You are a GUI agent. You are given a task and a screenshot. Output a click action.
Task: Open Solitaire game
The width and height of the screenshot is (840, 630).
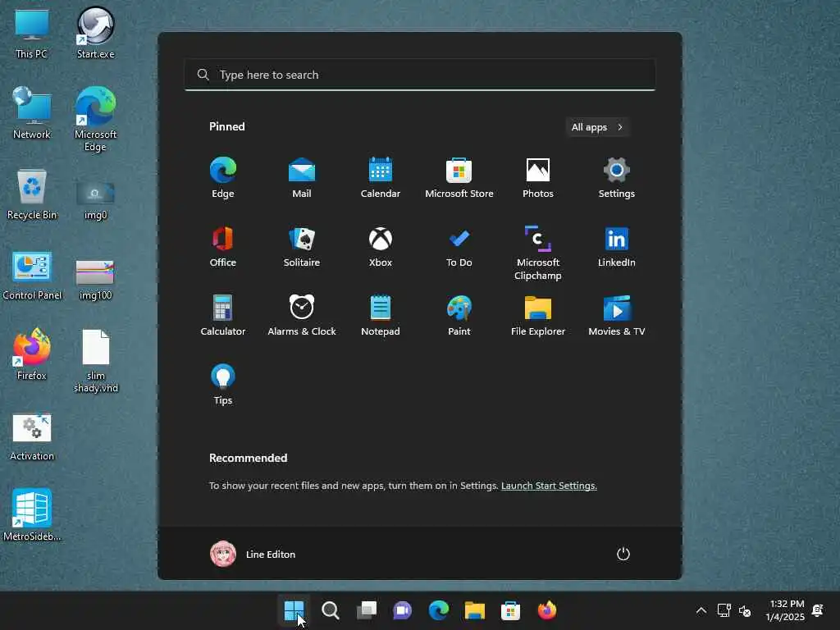pos(302,246)
